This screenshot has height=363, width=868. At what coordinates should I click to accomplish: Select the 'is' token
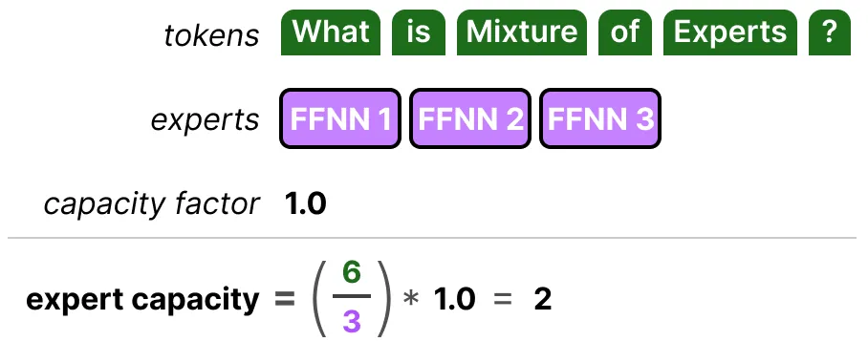click(x=419, y=32)
